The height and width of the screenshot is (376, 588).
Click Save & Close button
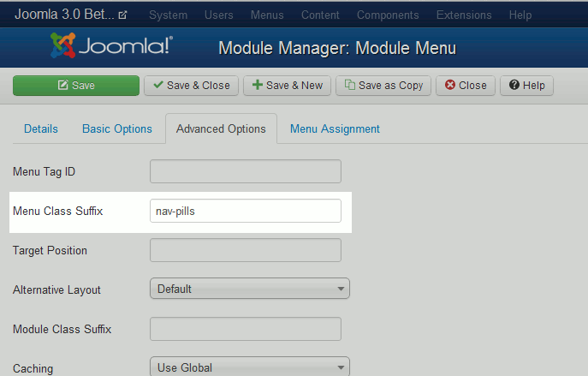(x=191, y=86)
